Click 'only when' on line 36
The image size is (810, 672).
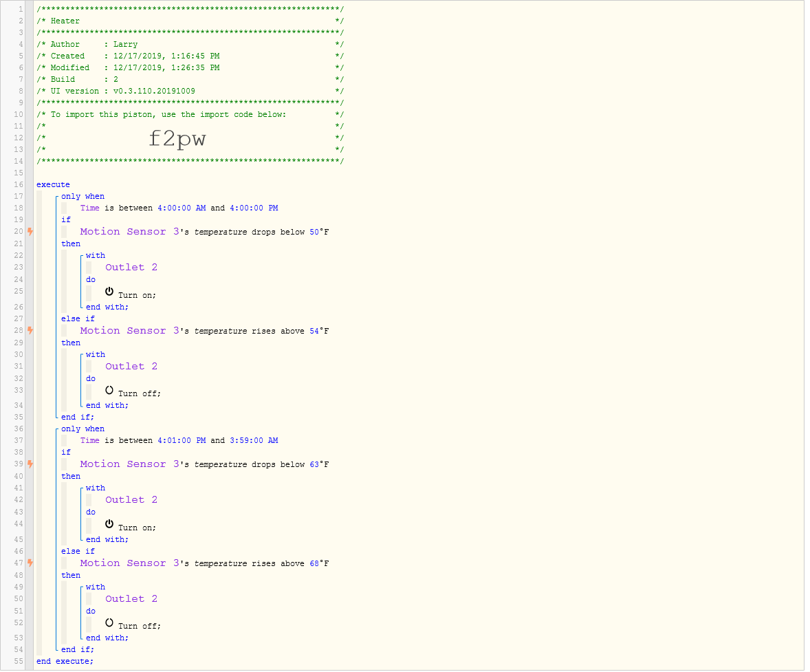pos(83,429)
